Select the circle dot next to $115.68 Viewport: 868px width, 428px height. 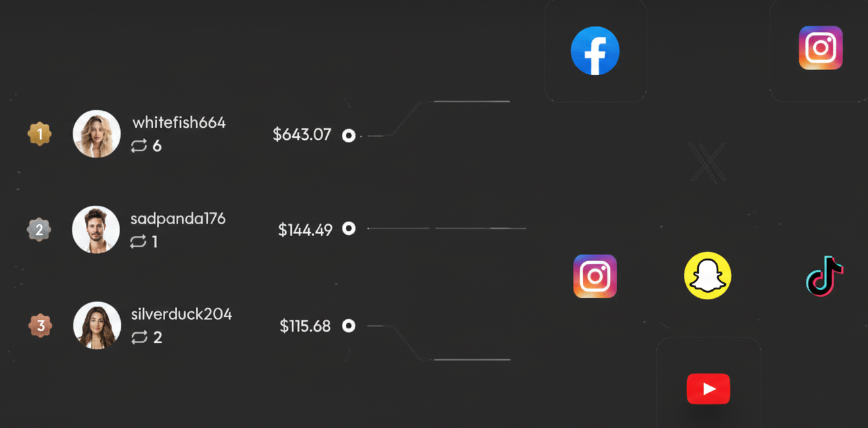pos(349,326)
